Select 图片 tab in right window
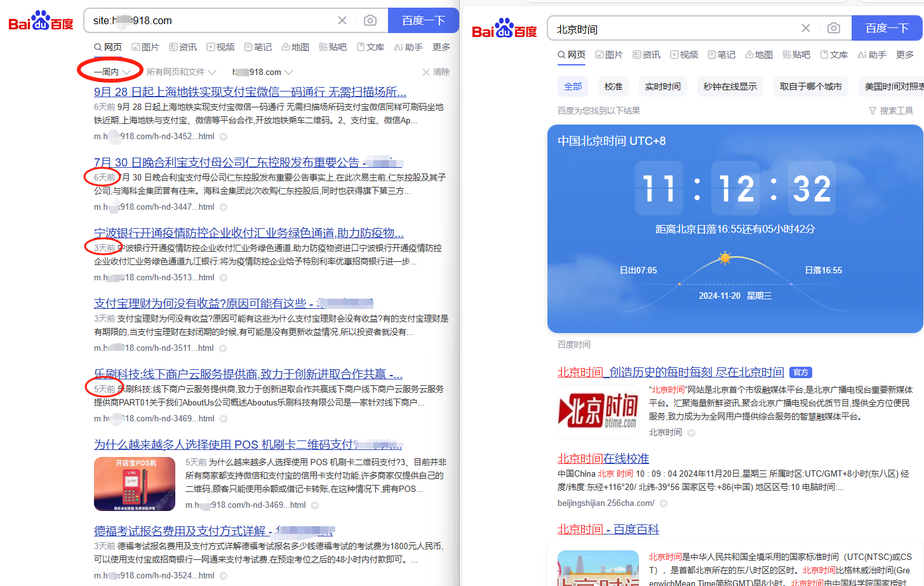 pyautogui.click(x=609, y=55)
